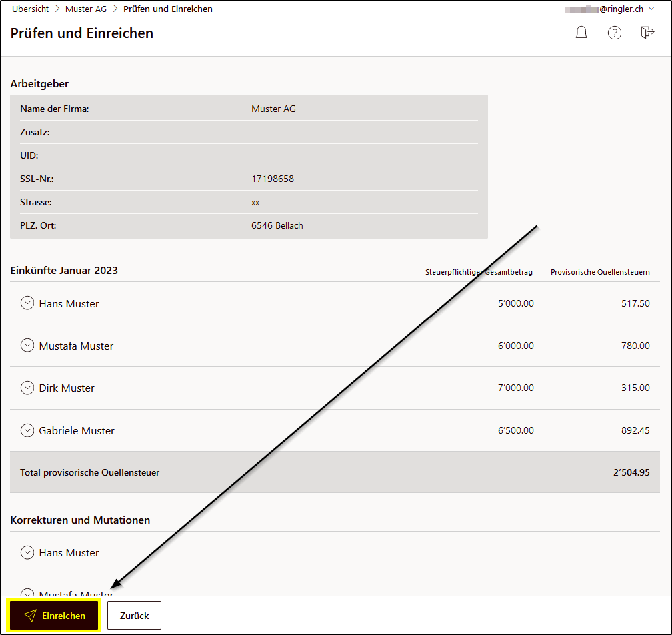672x635 pixels.
Task: Go to Übersicht breadcrumb
Action: click(31, 9)
